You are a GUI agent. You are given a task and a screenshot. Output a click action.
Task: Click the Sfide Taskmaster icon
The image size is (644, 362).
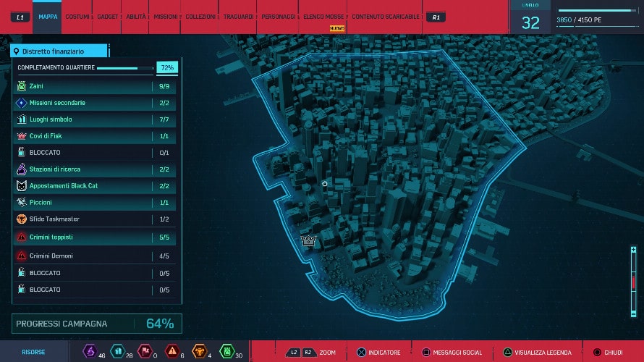click(22, 219)
